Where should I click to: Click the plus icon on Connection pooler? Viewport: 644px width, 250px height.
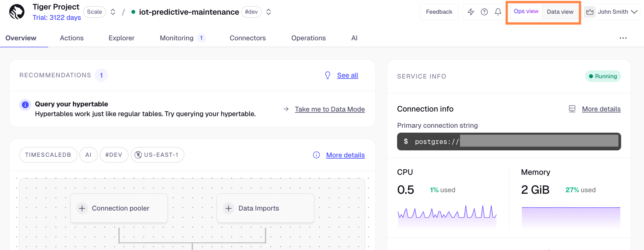82,208
